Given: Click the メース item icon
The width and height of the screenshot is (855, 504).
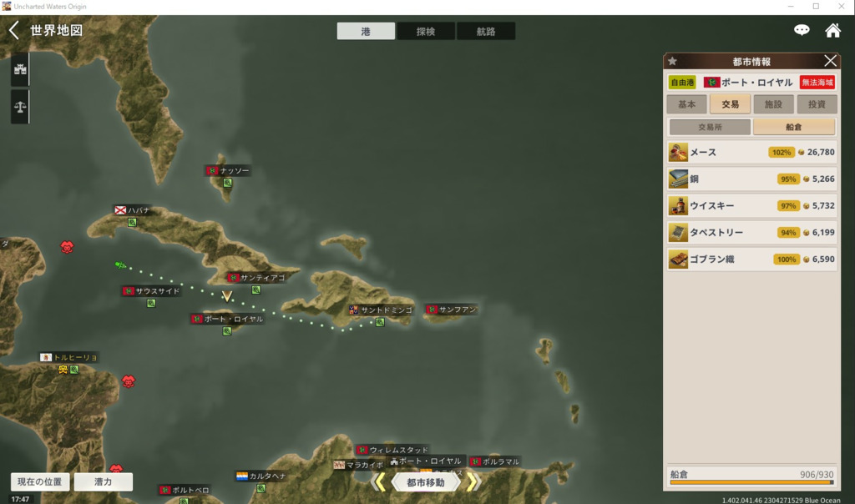Looking at the screenshot, I should point(678,152).
